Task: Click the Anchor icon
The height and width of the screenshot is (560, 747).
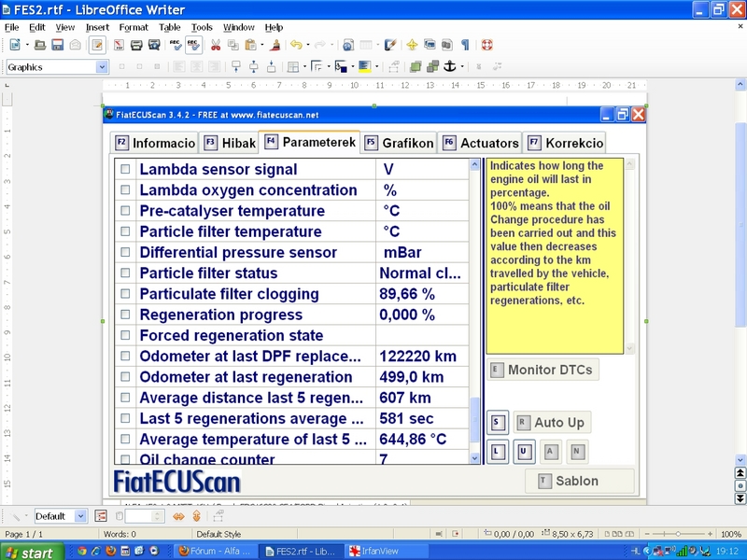Action: [450, 66]
